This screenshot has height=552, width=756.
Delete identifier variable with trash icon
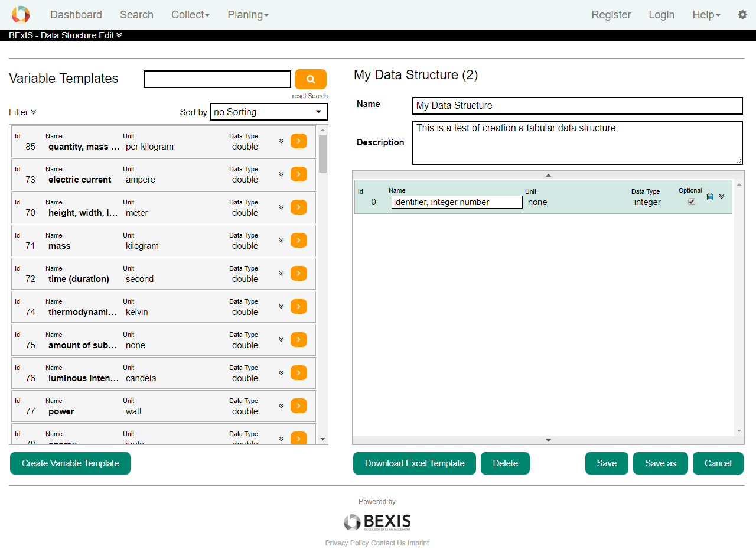pos(710,197)
